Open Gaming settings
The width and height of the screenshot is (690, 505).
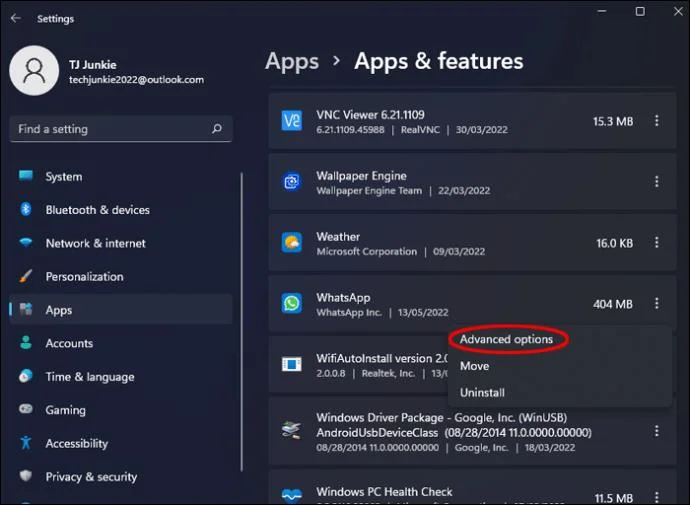(121, 410)
